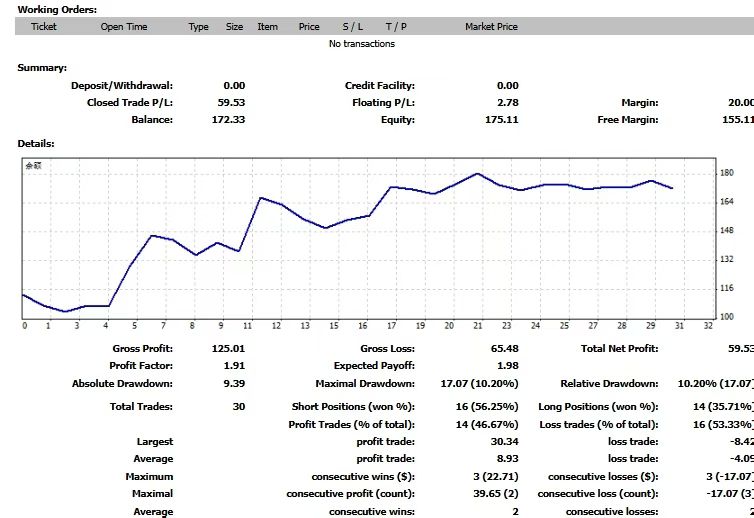754x518 pixels.
Task: Click the consecutive loss (count) label
Action: point(598,494)
